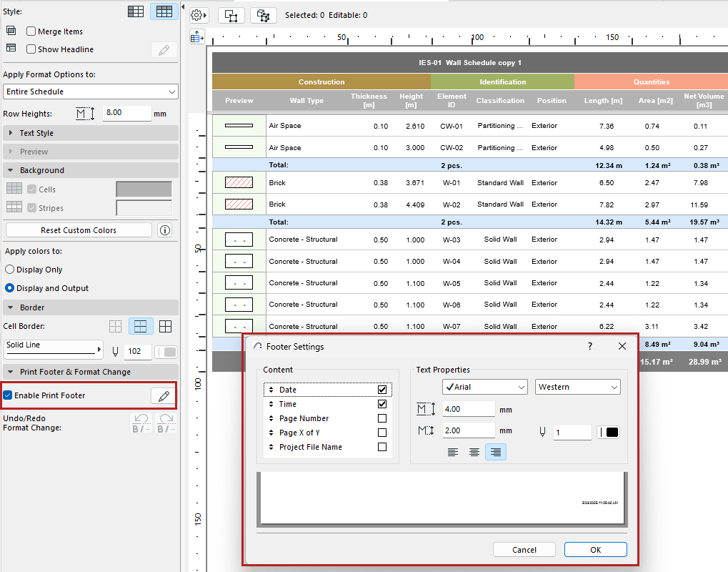
Task: Check the Merge Items option
Action: click(31, 31)
